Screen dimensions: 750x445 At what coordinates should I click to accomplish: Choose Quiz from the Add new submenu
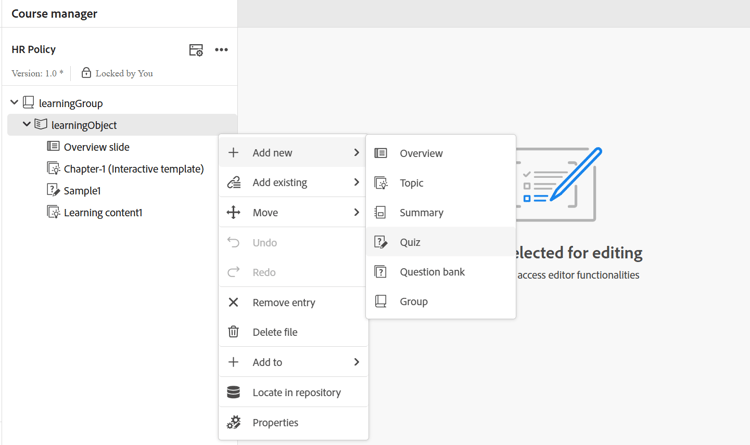410,242
